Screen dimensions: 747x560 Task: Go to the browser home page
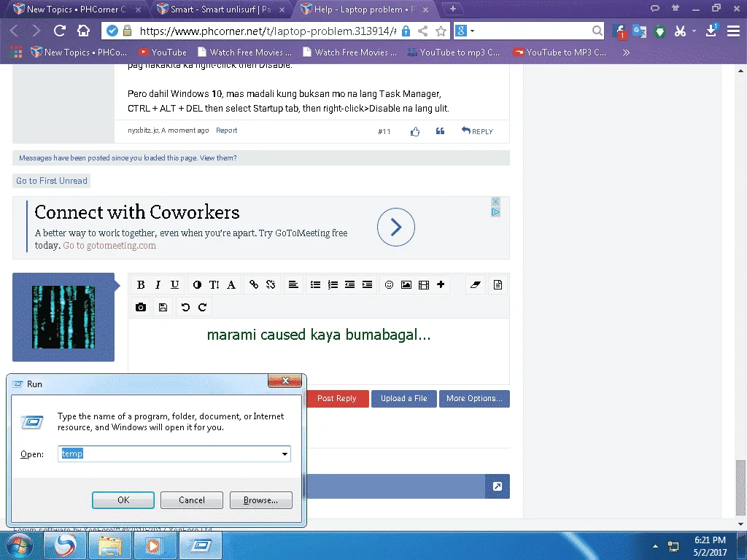(x=83, y=31)
